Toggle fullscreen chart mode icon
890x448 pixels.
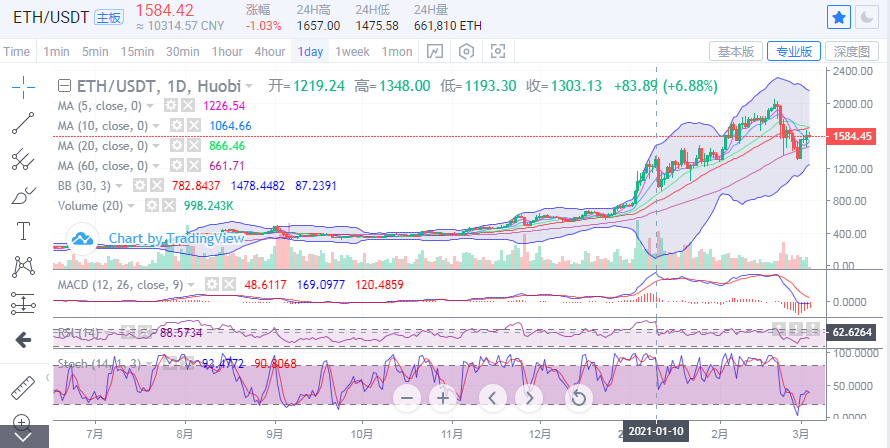(x=498, y=52)
